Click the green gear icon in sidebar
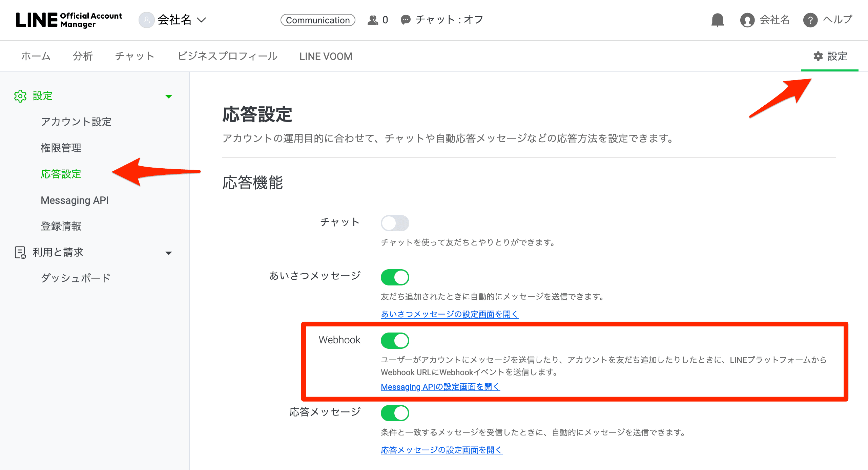The height and width of the screenshot is (470, 868). (20, 96)
